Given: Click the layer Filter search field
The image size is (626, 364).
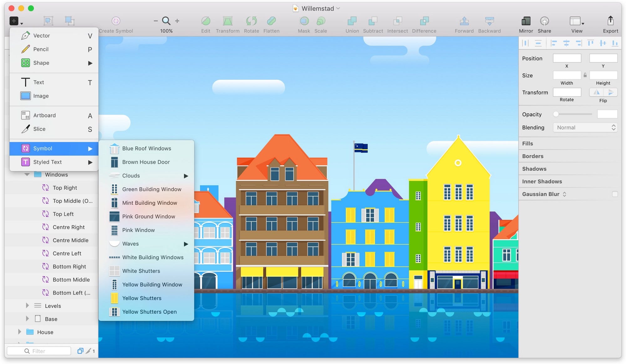Looking at the screenshot, I should click(x=39, y=351).
